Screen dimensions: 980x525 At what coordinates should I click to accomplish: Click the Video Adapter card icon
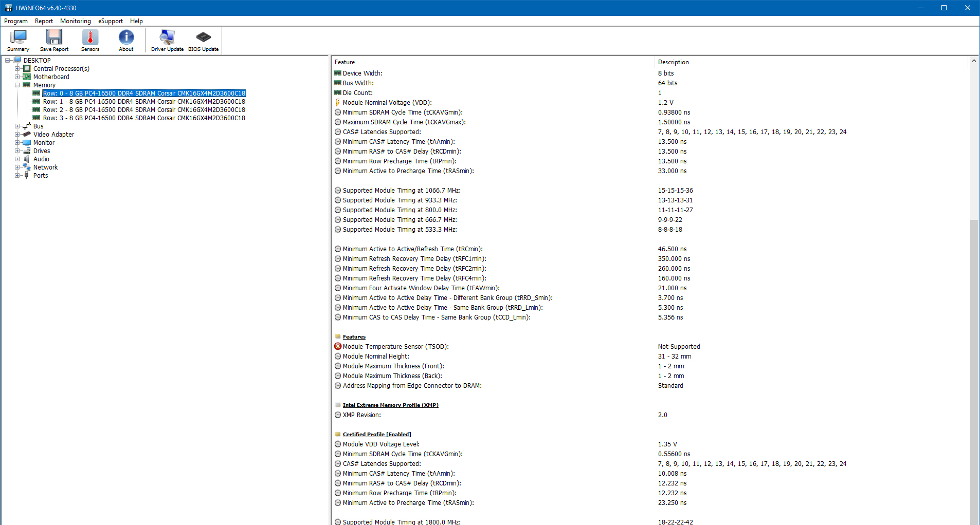point(27,134)
